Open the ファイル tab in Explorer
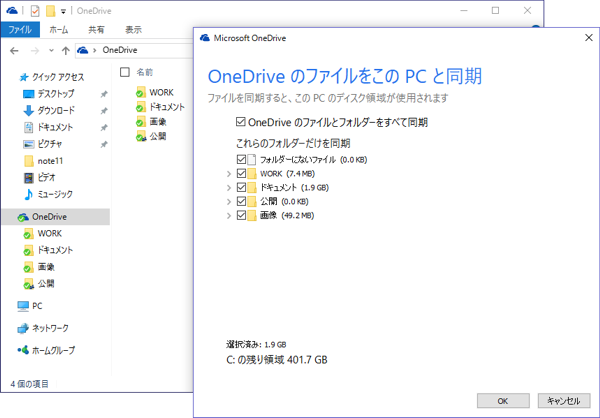This screenshot has height=418, width=600. click(20, 29)
